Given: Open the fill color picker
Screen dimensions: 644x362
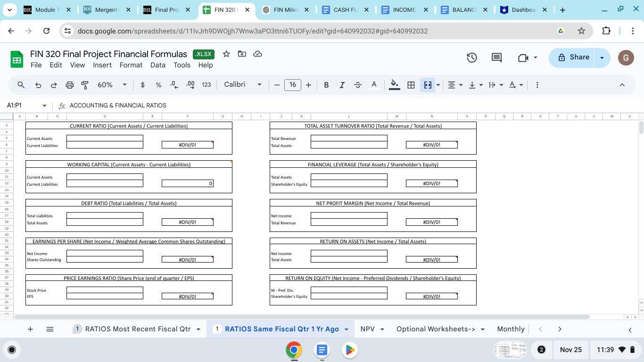Looking at the screenshot, I should tap(395, 85).
